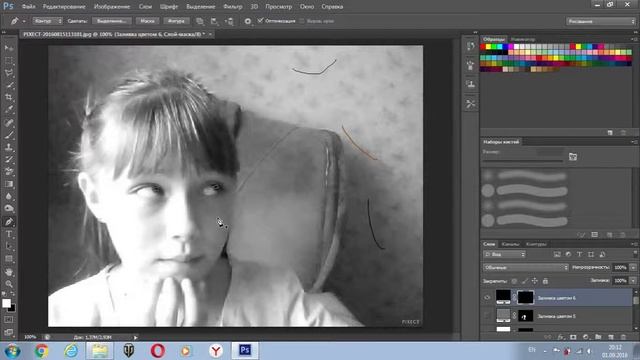Viewport: 640px width, 360px height.
Task: Open the Изображение menu
Action: (112, 7)
